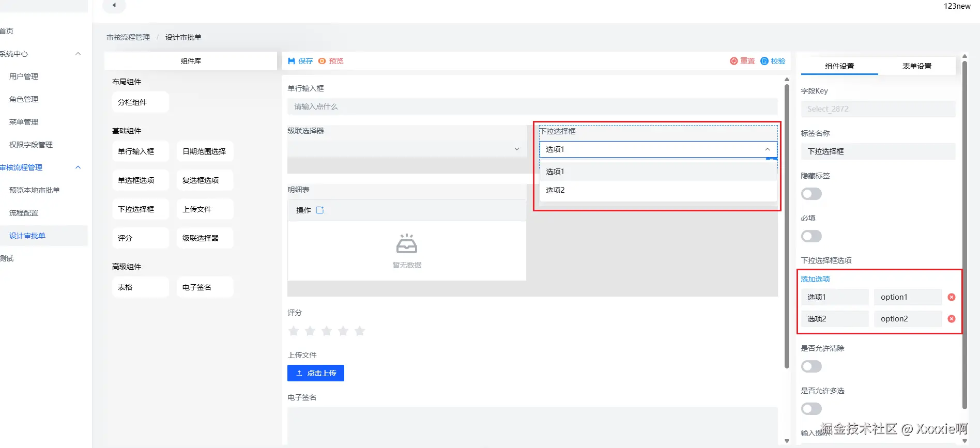This screenshot has height=448, width=980.
Task: Open 测试 in the sidebar
Action: coord(7,258)
